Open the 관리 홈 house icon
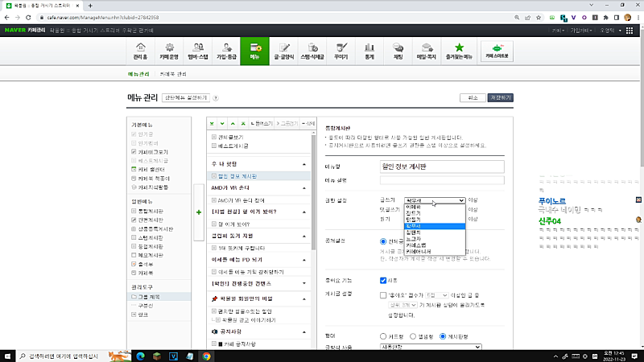Image resolution: width=644 pixels, height=362 pixels. click(x=141, y=51)
